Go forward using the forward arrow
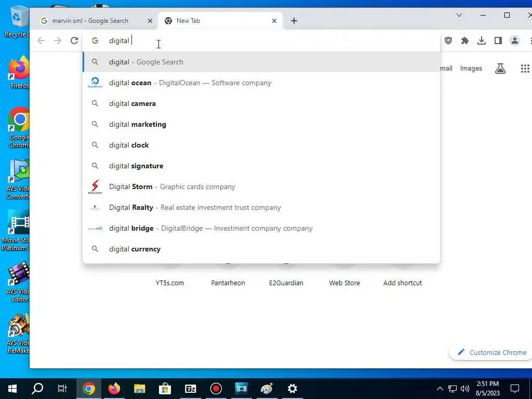 pos(58,41)
